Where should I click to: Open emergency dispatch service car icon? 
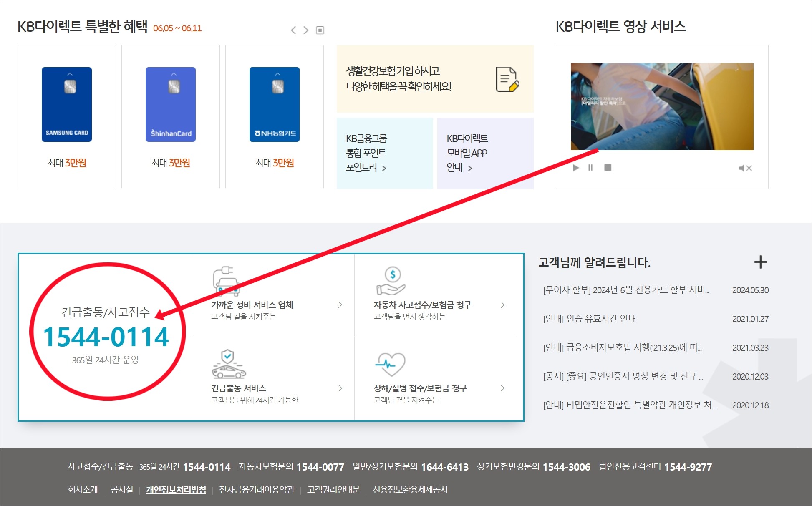pyautogui.click(x=228, y=364)
